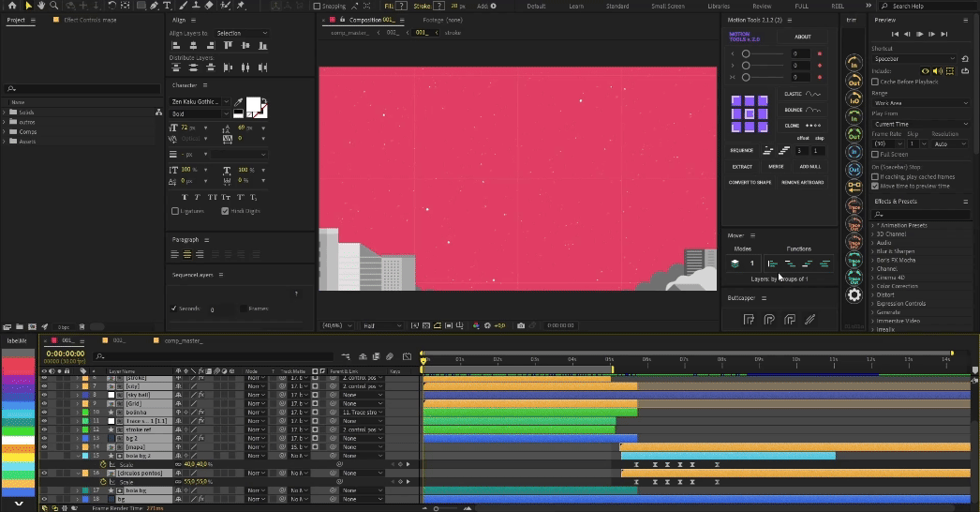Open the Effect Controls tab

point(90,20)
